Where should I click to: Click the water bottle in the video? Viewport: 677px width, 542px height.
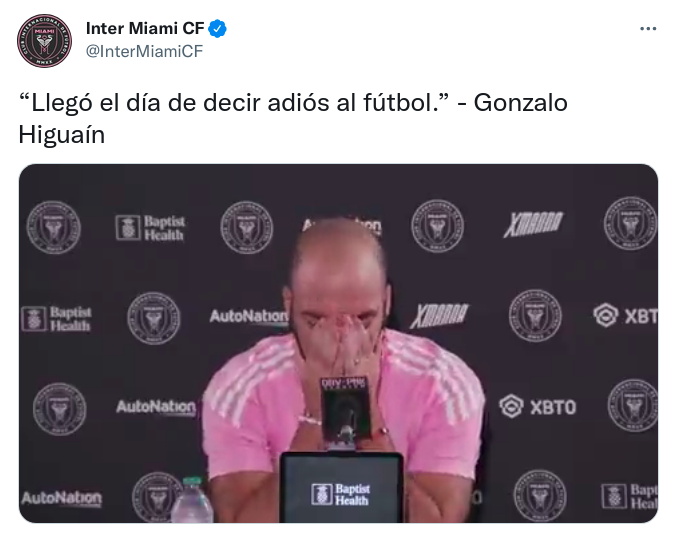pyautogui.click(x=192, y=500)
